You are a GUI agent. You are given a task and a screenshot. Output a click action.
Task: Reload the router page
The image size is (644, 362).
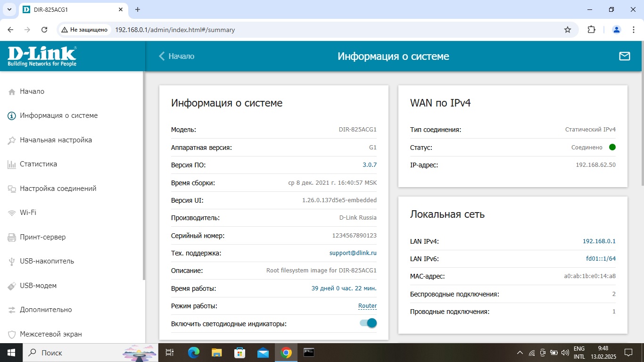tap(44, 30)
